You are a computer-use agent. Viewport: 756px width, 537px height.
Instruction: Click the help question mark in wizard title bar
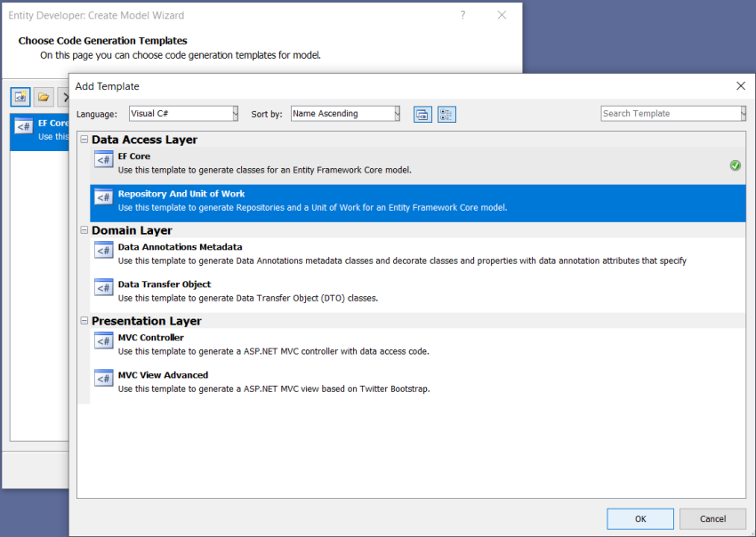coord(462,15)
